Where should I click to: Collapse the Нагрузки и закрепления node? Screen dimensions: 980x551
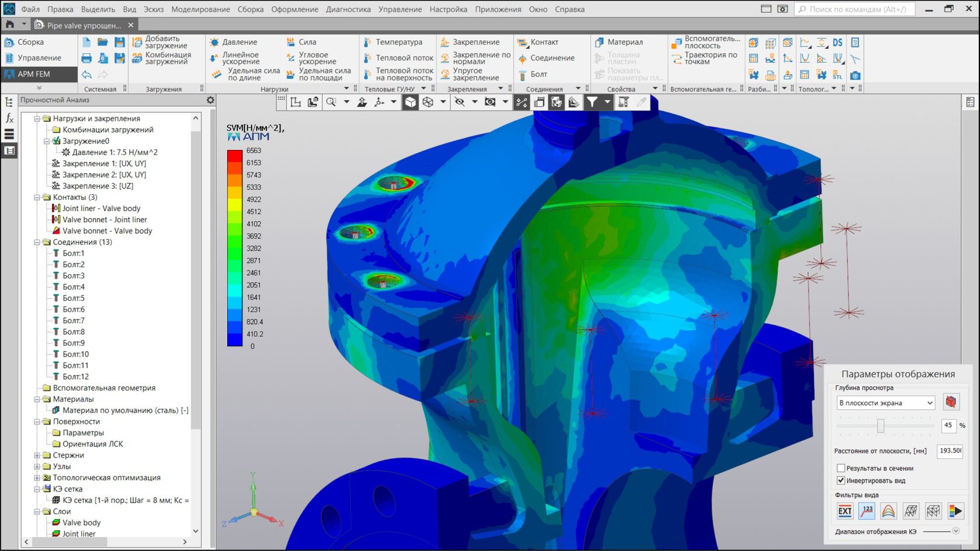tap(37, 118)
